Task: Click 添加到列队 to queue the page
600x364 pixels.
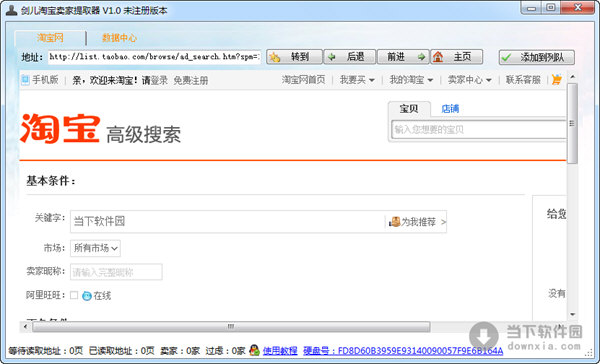Action: (x=536, y=57)
